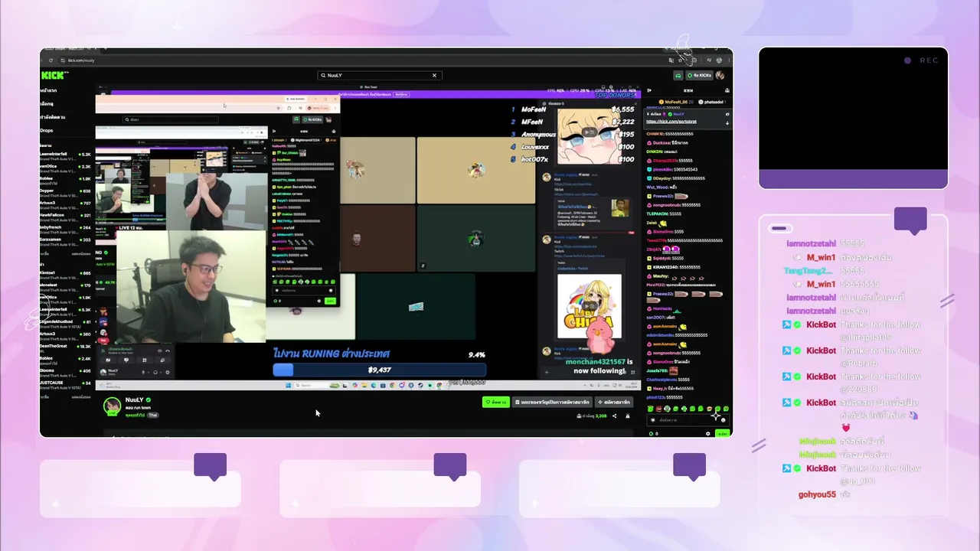The image size is (980, 551).
Task: Click phatsadol in the chat gifter bar
Action: click(x=713, y=102)
